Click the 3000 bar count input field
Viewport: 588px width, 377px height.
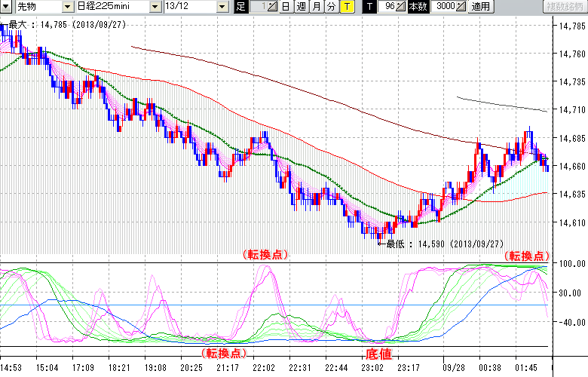point(445,7)
